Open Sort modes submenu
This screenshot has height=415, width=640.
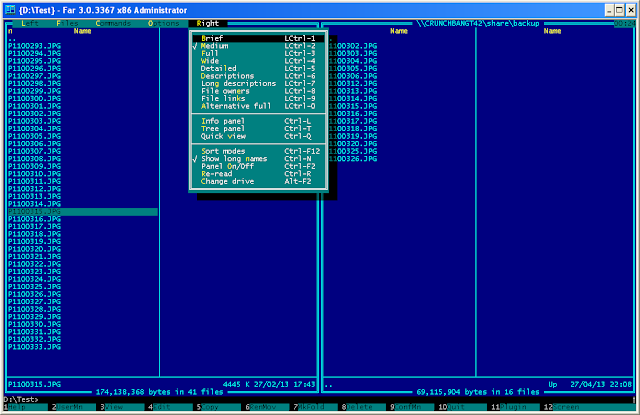[x=258, y=151]
